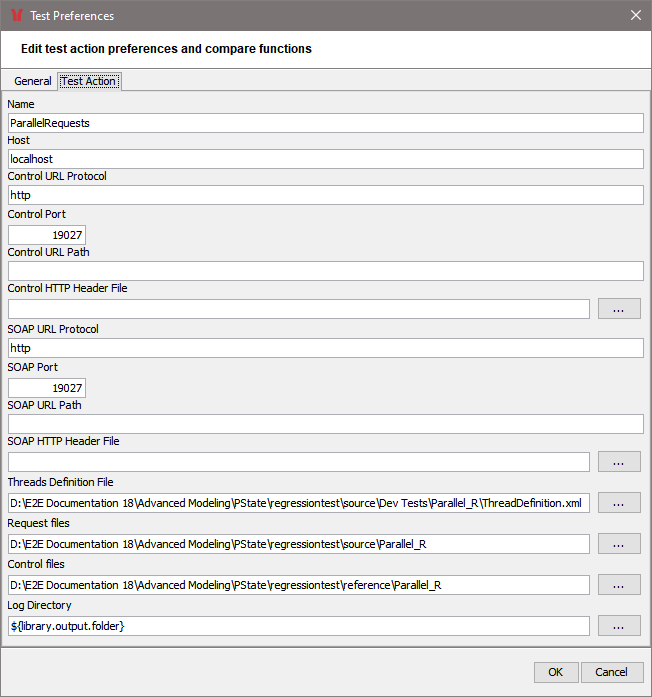Browse for Threads Definition File
Image resolution: width=652 pixels, height=697 pixels.
pos(619,503)
